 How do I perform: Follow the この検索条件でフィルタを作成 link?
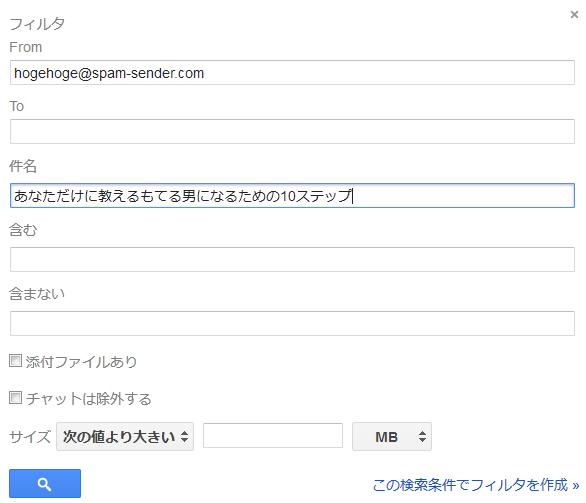[x=476, y=485]
